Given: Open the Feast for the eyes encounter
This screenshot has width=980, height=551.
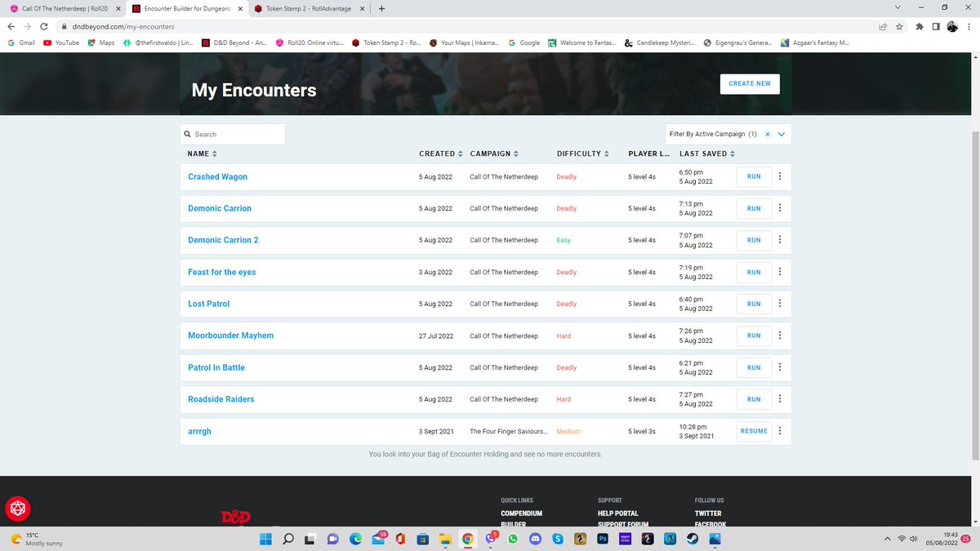Looking at the screenshot, I should pyautogui.click(x=221, y=272).
